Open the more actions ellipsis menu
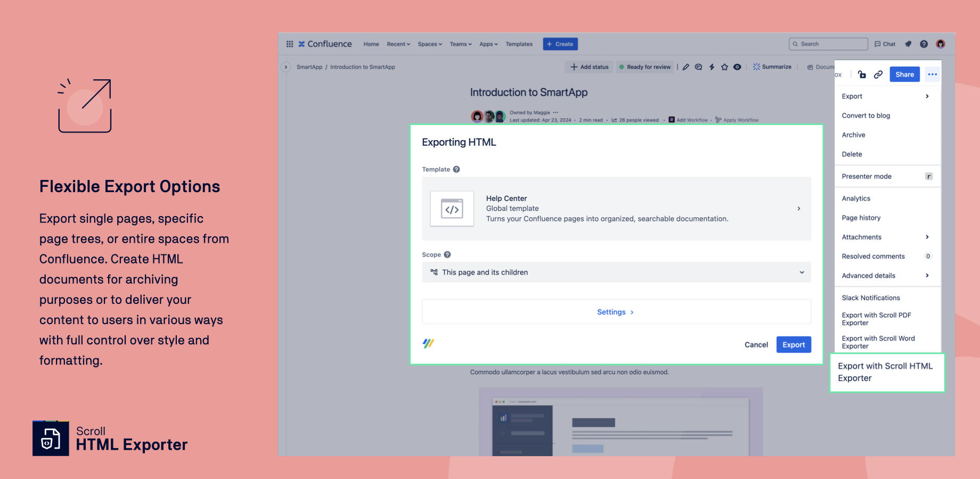The image size is (980, 479). coord(933,75)
